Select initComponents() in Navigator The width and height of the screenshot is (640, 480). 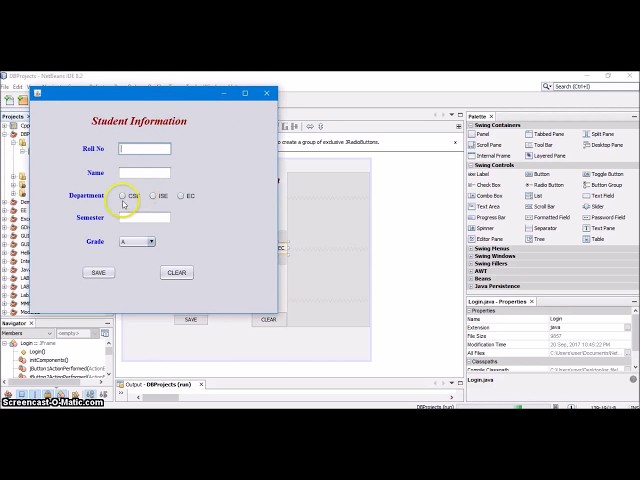click(x=49, y=360)
